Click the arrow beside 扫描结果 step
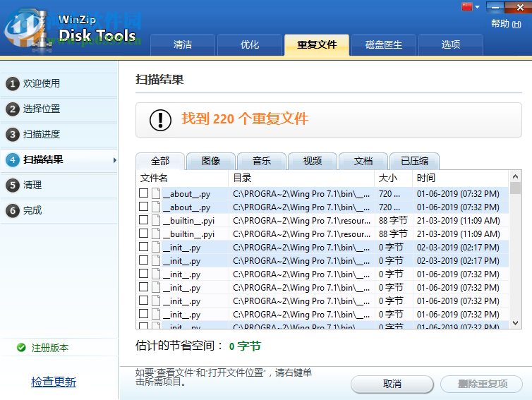This screenshot has height=400, width=532. (115, 160)
